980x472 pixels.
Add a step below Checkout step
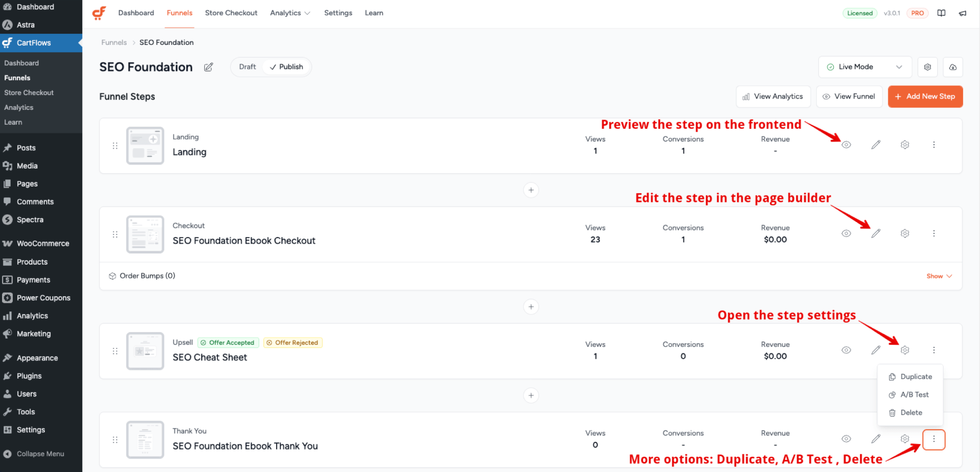(x=531, y=306)
